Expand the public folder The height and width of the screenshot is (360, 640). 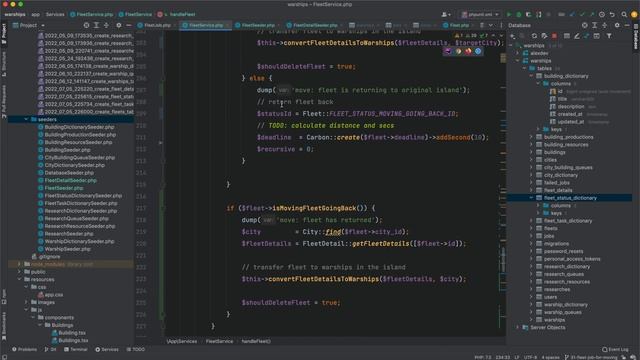coord(19,271)
